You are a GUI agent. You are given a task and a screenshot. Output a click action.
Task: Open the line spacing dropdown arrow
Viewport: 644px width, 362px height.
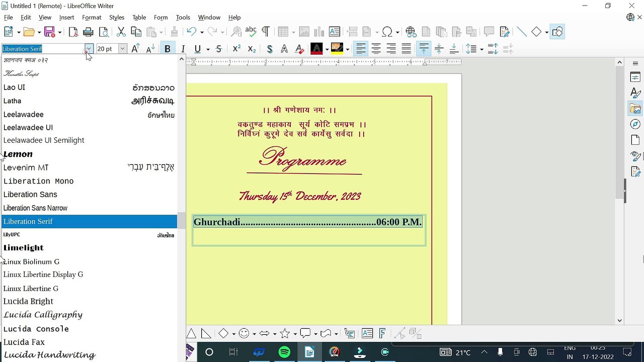click(x=481, y=49)
